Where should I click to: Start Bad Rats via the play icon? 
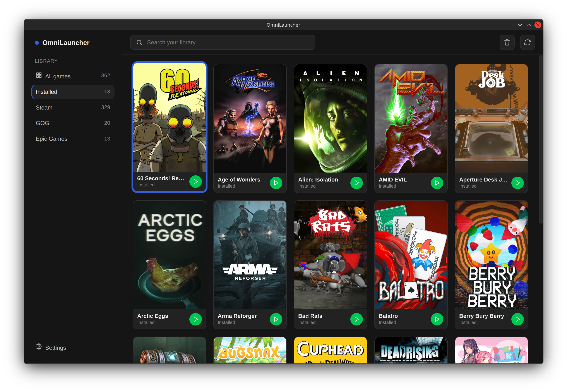[x=356, y=319]
